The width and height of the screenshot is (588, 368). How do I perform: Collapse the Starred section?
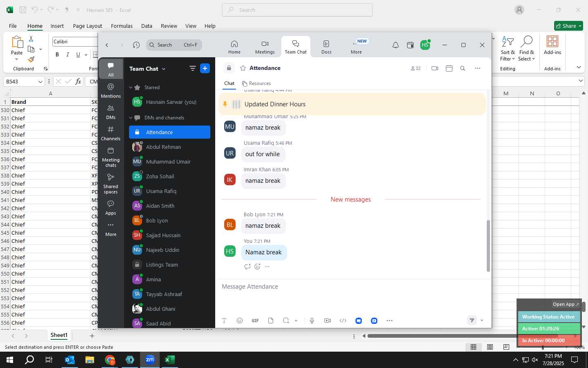(131, 88)
